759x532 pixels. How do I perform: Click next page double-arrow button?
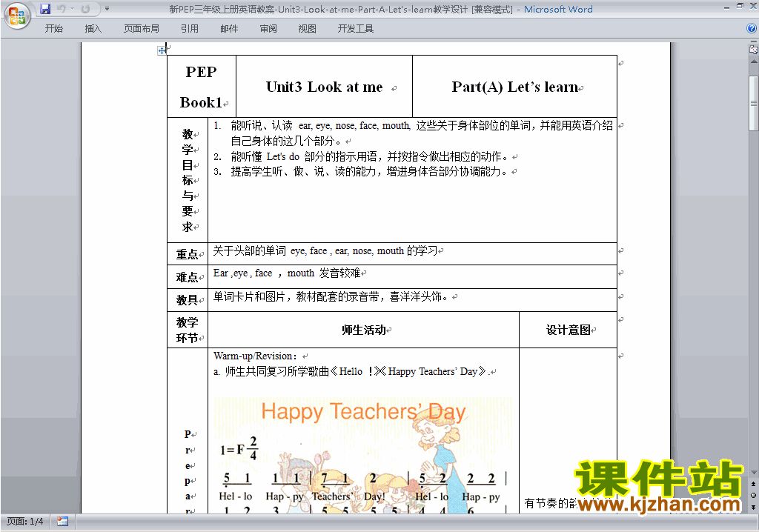click(x=753, y=507)
